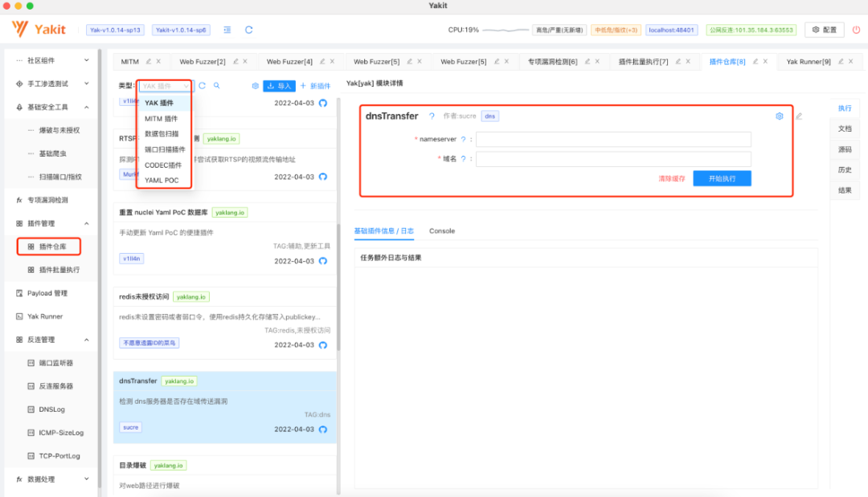Switch to Console tab
Screen dimensions: 868x497
[x=442, y=231]
